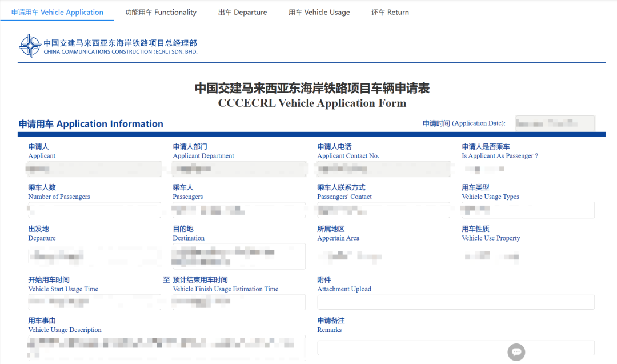Focus the Passengers name field
The width and height of the screenshot is (617, 364).
tap(239, 210)
